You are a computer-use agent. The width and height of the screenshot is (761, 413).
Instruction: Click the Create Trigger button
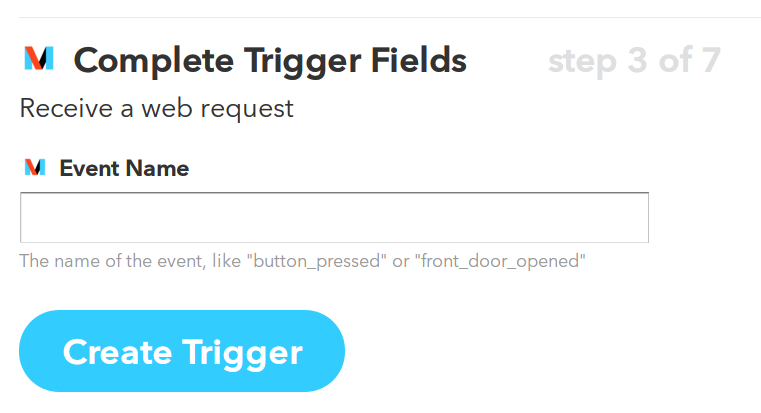182,351
